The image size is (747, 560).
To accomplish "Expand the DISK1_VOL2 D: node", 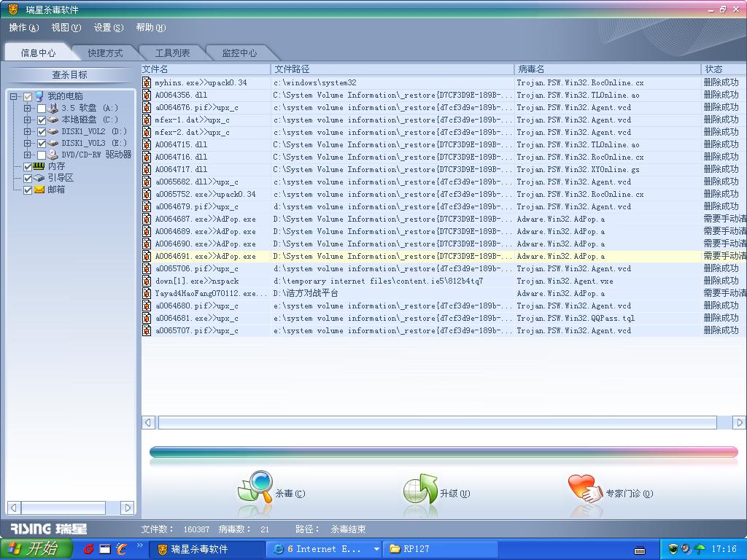I will pyautogui.click(x=28, y=131).
